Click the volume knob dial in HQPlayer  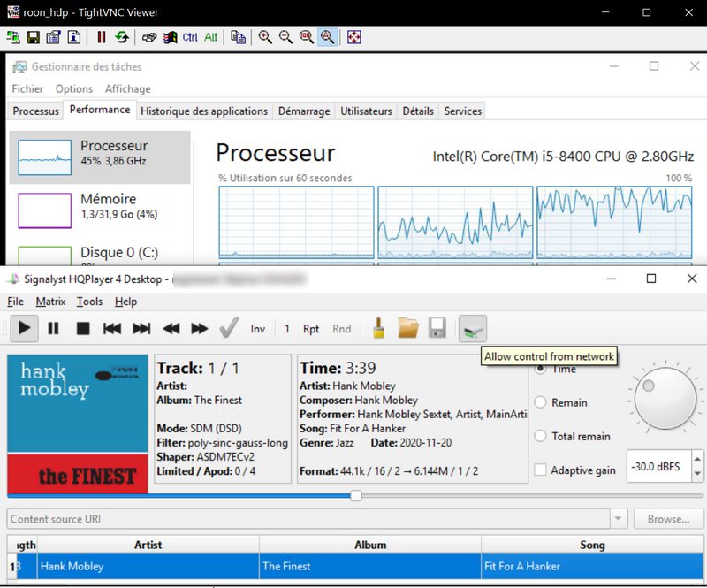click(665, 399)
